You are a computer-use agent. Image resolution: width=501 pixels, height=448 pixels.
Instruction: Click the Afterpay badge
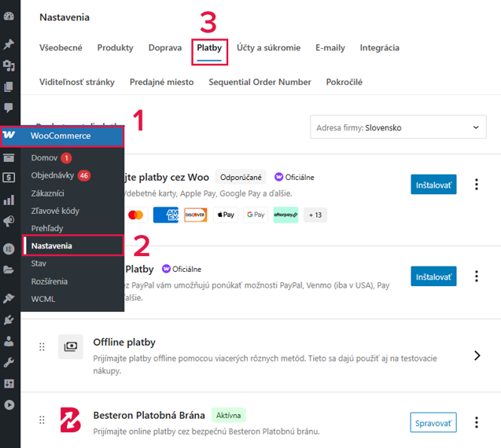285,215
